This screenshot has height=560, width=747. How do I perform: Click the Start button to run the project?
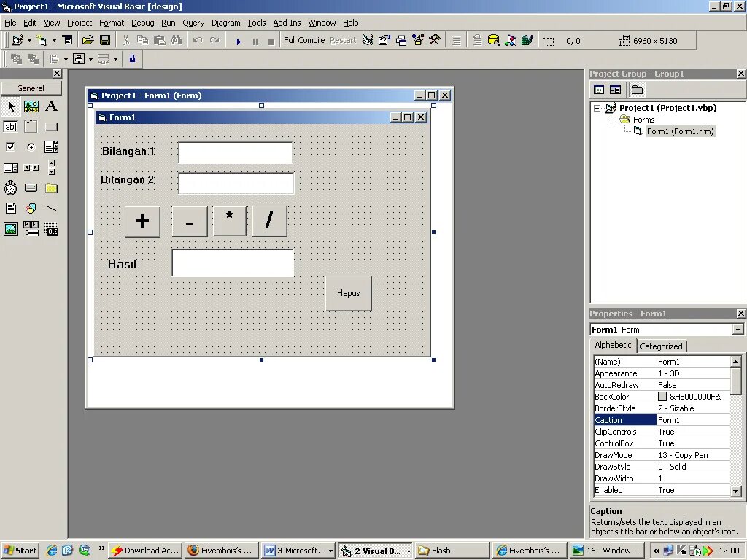(x=239, y=40)
